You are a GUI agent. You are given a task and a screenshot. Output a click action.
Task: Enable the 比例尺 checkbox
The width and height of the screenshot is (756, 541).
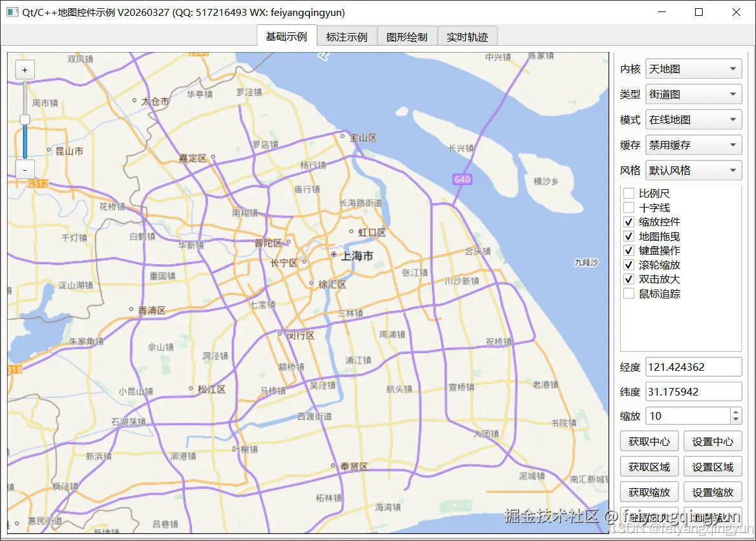628,193
